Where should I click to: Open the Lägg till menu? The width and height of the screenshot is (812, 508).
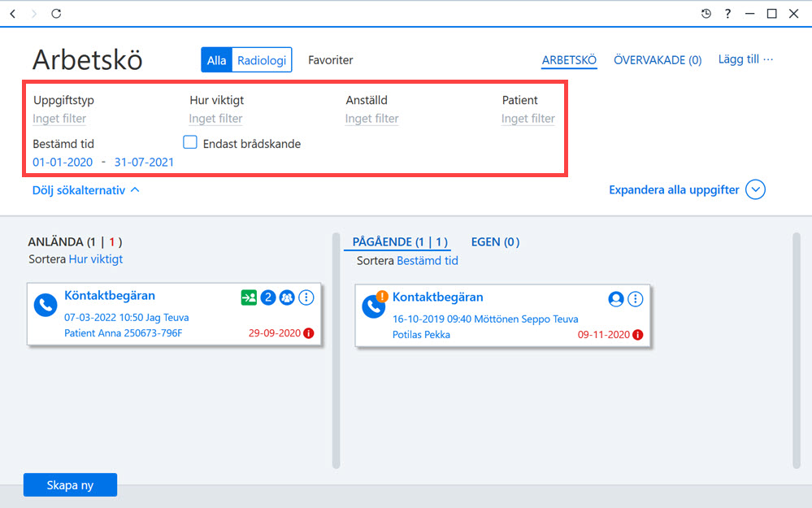(x=745, y=59)
